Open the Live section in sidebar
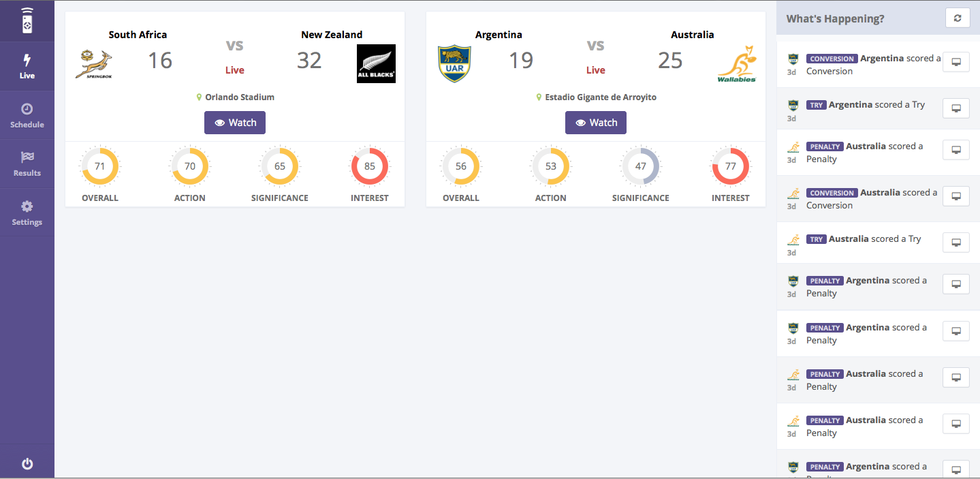 pyautogui.click(x=27, y=66)
